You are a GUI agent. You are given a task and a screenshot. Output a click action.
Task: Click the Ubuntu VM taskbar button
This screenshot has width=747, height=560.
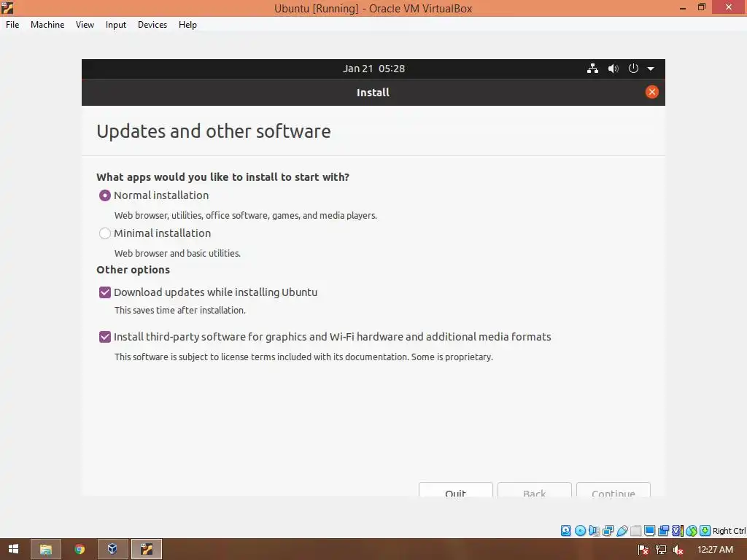pyautogui.click(x=146, y=549)
